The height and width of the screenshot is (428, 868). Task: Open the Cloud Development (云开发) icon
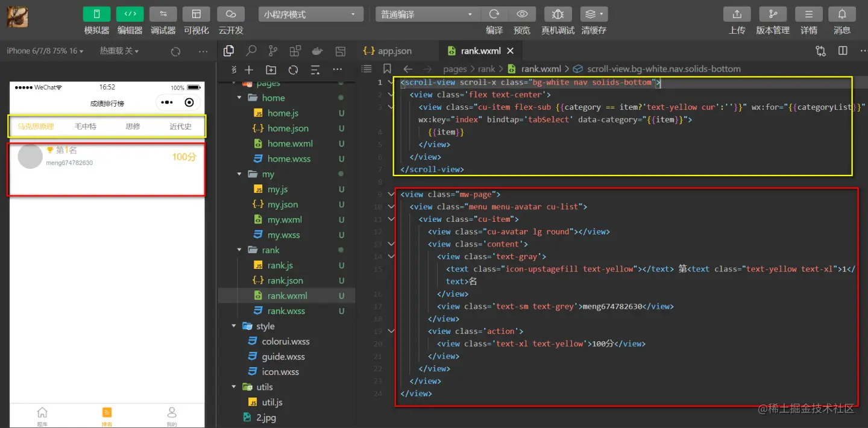pos(230,14)
